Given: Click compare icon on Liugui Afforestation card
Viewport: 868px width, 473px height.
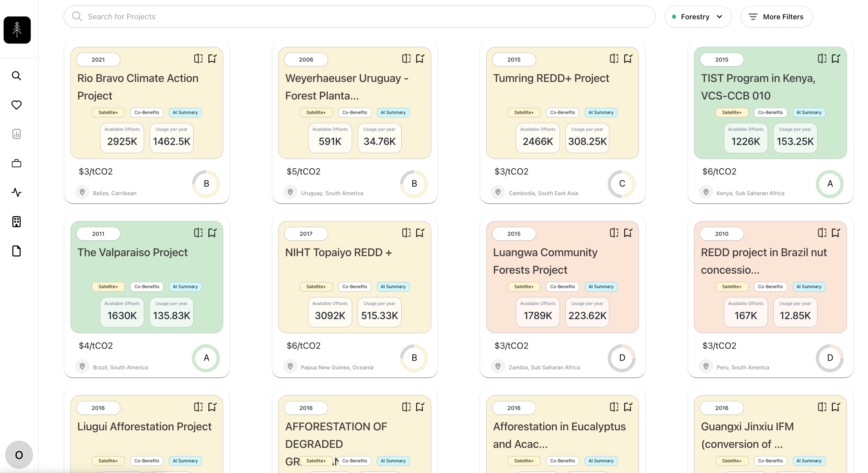Looking at the screenshot, I should point(198,407).
